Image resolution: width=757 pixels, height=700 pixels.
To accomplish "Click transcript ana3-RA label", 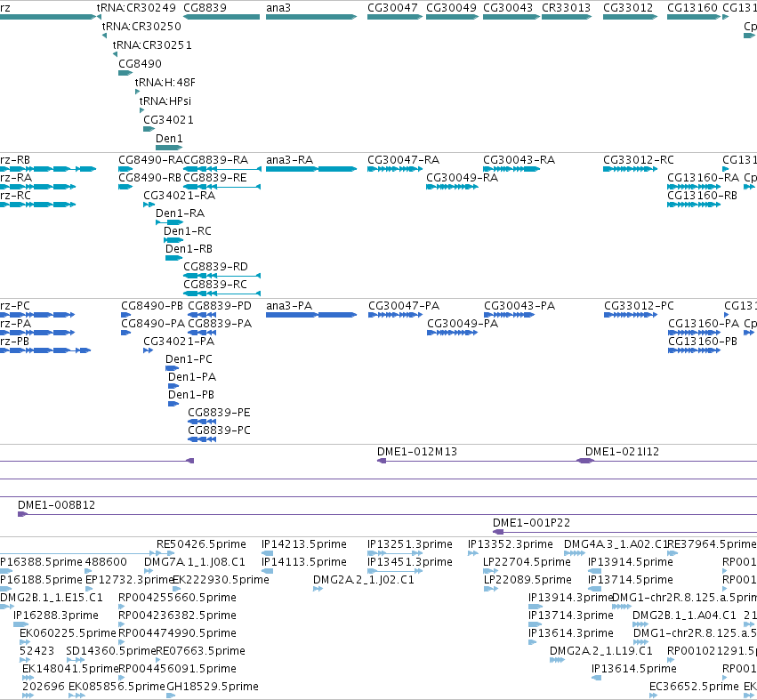I will (290, 160).
